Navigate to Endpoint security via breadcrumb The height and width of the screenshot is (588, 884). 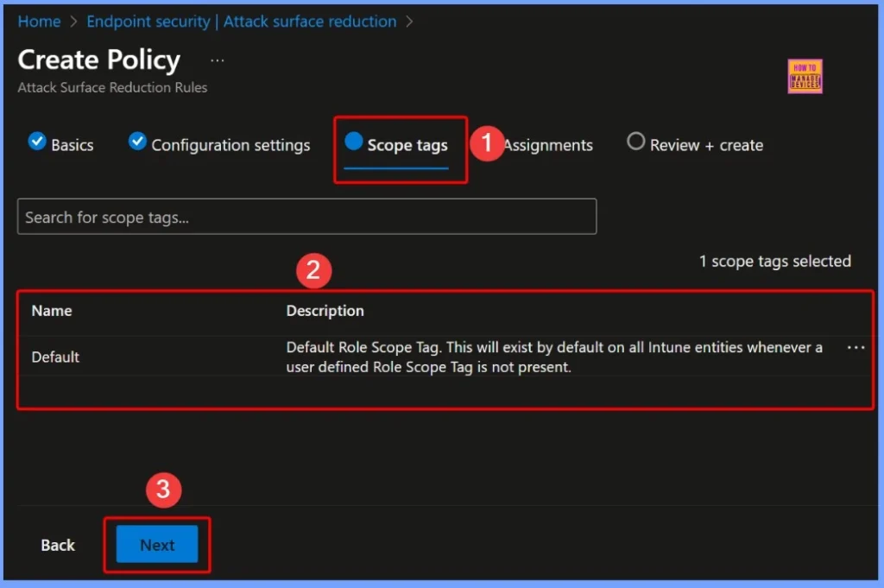point(148,22)
